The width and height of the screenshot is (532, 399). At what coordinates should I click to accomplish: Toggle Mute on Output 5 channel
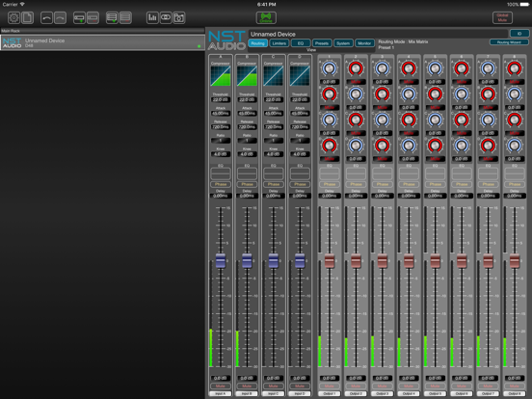tap(435, 386)
